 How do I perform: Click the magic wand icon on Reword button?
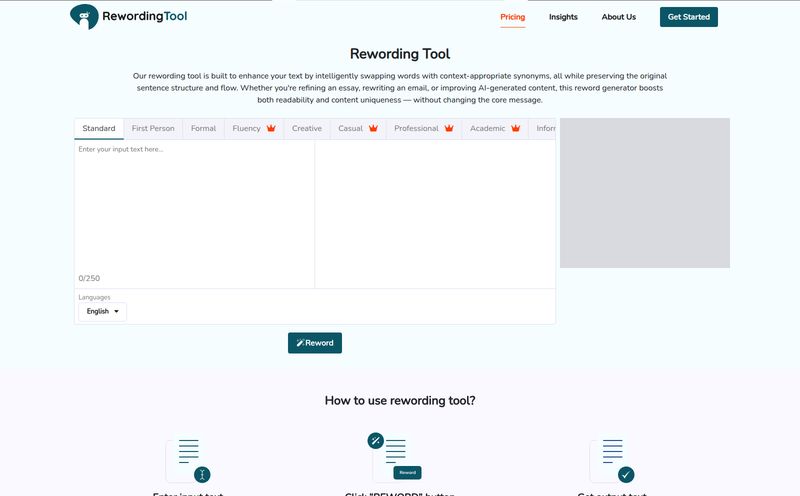coord(301,343)
